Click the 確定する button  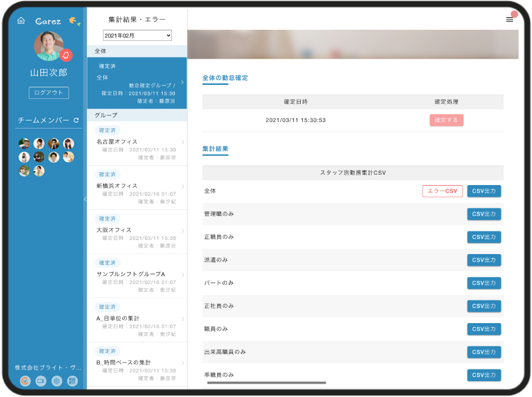447,120
